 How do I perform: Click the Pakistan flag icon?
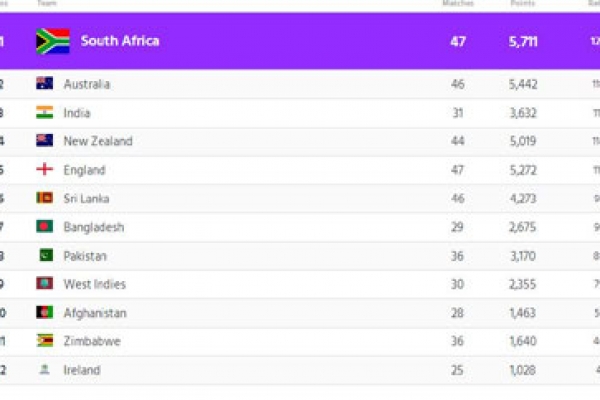click(45, 255)
